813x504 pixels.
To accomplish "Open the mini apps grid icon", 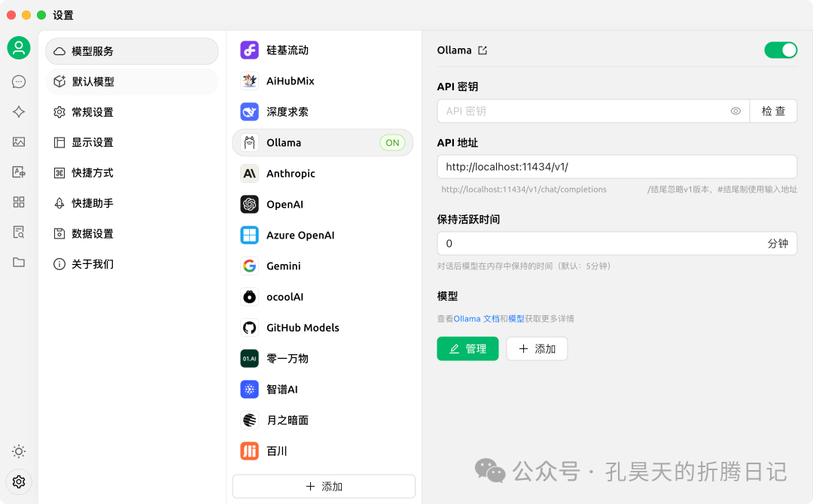I will pos(19,202).
